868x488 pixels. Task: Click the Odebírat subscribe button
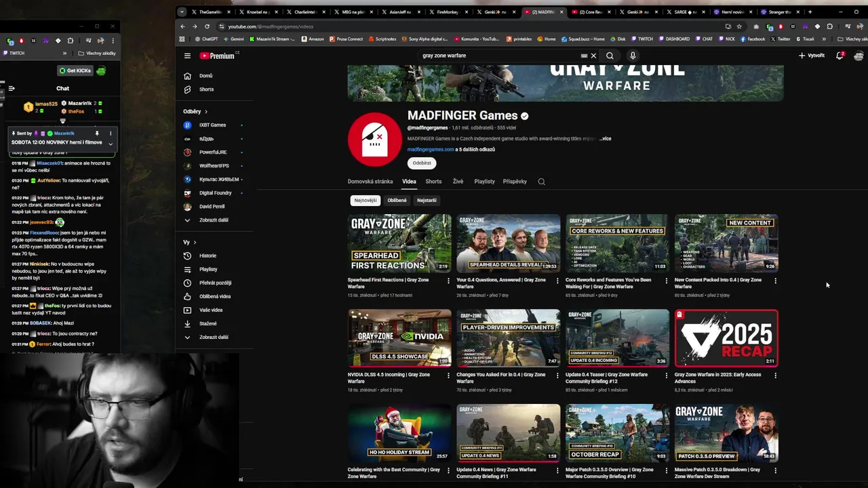pos(422,163)
